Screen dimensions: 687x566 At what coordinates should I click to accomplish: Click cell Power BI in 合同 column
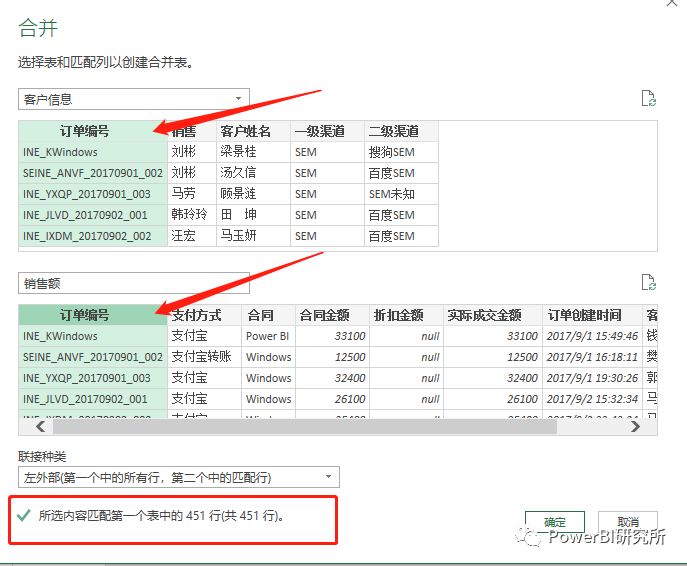(x=268, y=336)
